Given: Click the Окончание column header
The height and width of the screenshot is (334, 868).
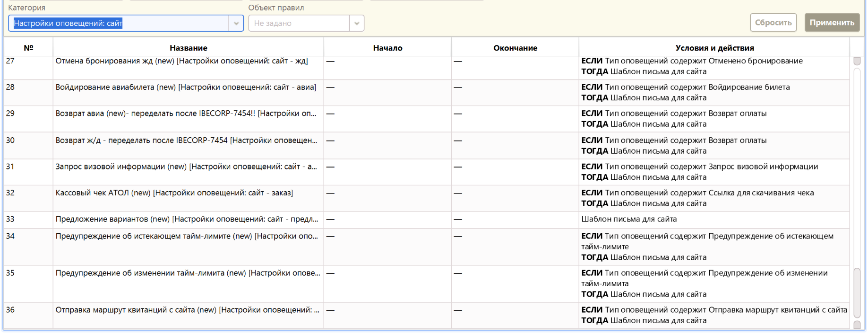Looking at the screenshot, I should 515,48.
